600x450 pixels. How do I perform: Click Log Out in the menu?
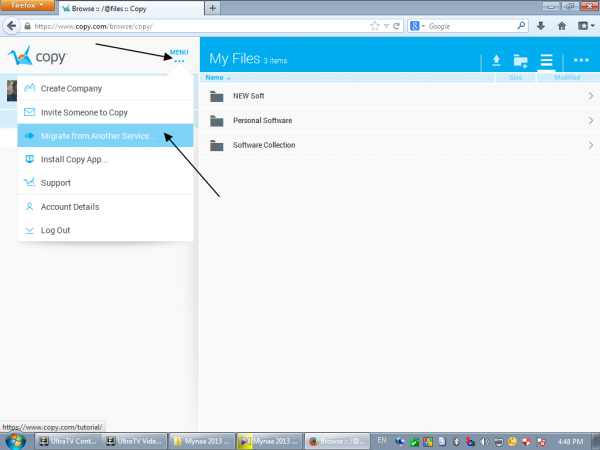105,230
